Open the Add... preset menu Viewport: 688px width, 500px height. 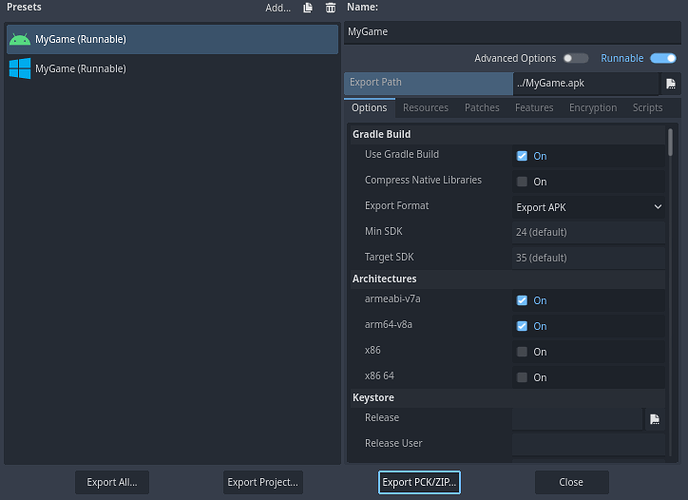click(x=278, y=8)
